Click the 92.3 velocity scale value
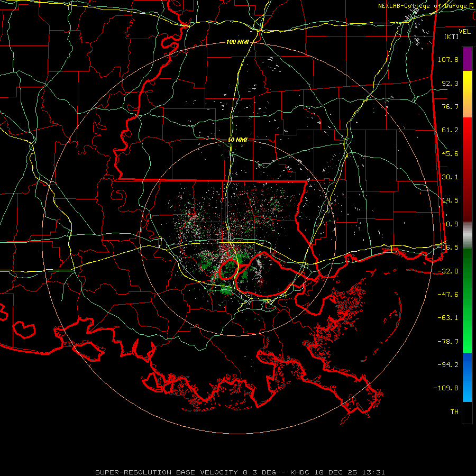Viewport: 476px width, 476px height. coord(450,83)
